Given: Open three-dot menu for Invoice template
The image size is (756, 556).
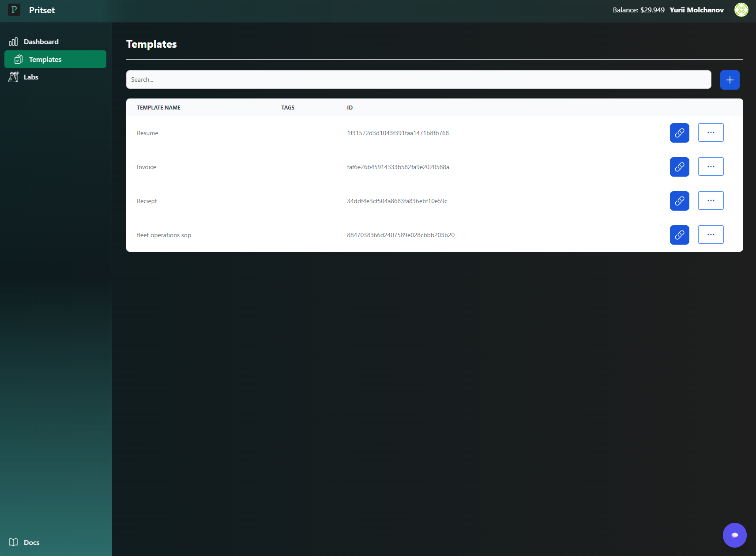Looking at the screenshot, I should tap(711, 166).
